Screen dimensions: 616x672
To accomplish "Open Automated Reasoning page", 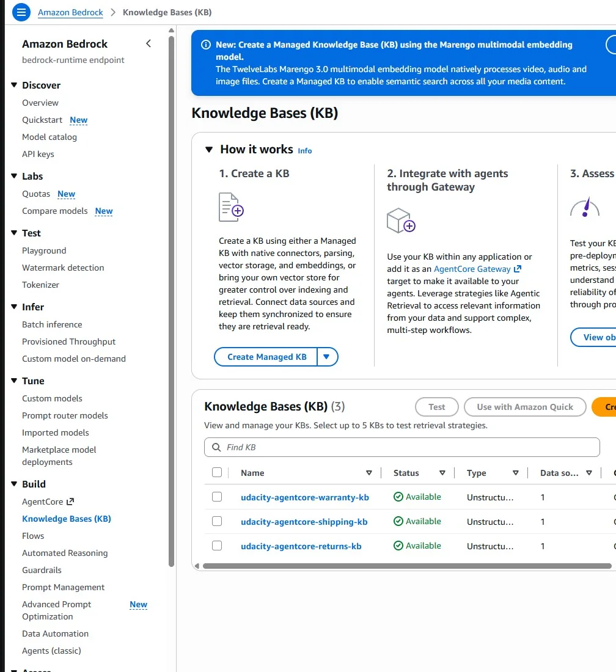I will tap(65, 553).
